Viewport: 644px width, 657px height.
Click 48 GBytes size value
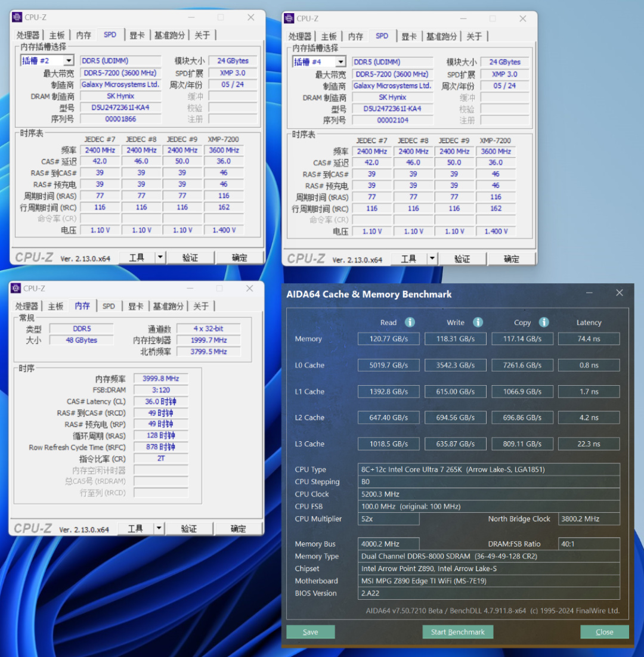pos(81,340)
